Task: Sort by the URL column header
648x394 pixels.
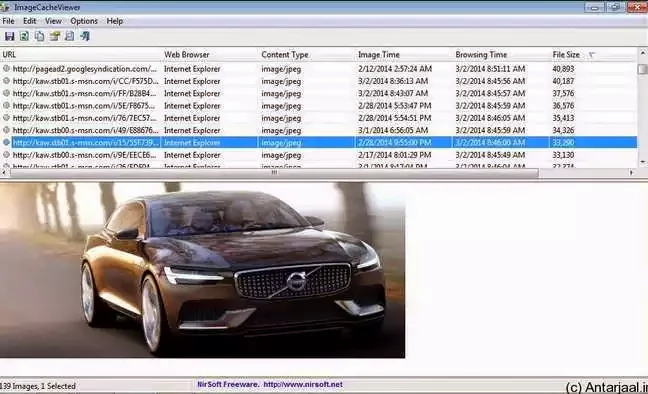Action: (x=81, y=55)
